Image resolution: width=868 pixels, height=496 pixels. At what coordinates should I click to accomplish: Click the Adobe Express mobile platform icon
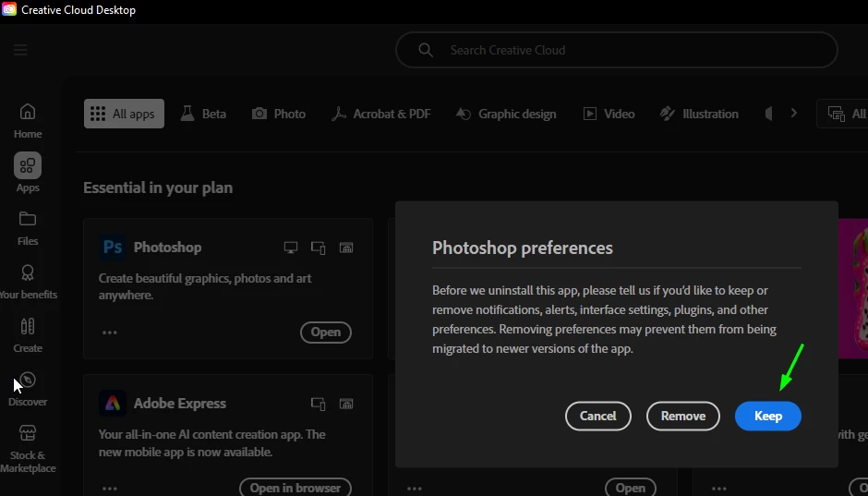[x=318, y=404]
